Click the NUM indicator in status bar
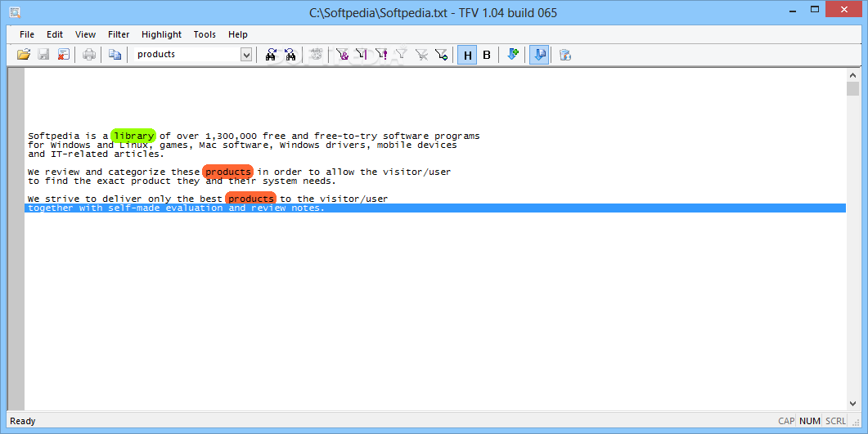 click(x=810, y=421)
